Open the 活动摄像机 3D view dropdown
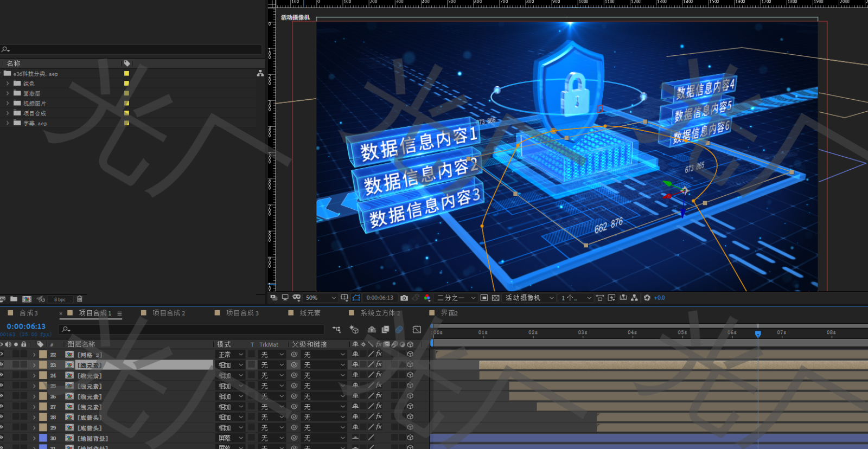Viewport: 868px width, 449px height. 529,298
